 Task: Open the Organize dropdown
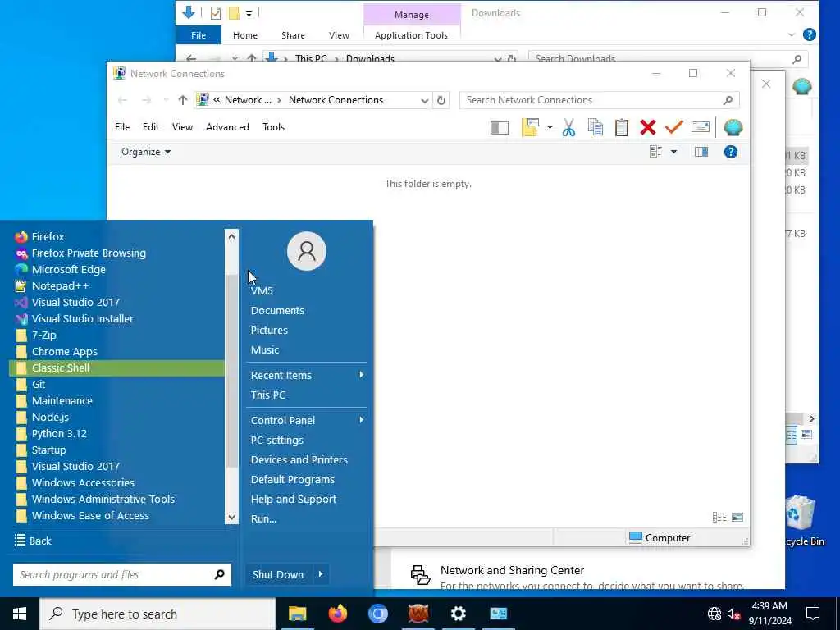tap(146, 152)
